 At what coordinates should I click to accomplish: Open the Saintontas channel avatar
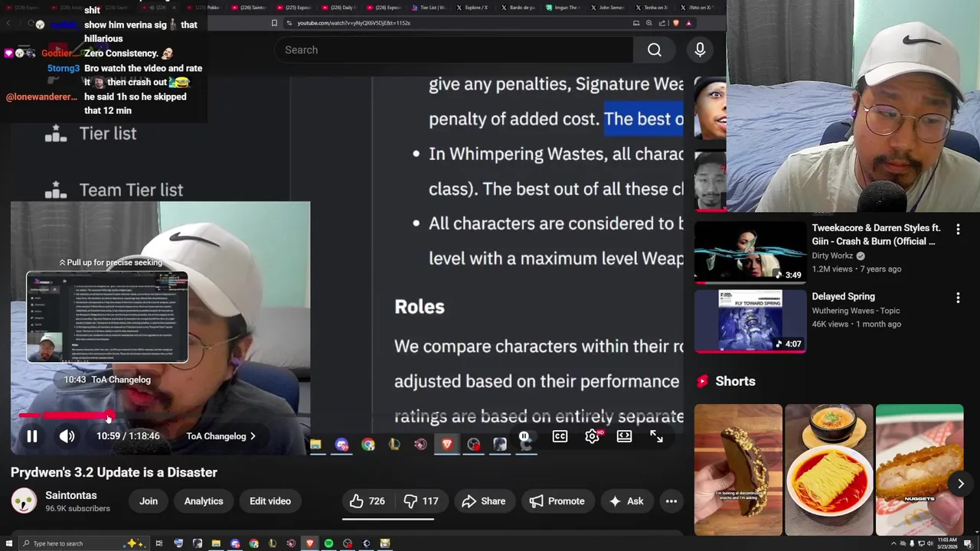[24, 501]
